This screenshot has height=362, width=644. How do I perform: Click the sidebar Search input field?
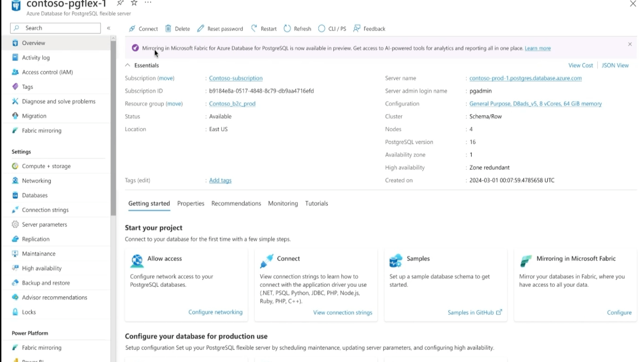tap(55, 28)
